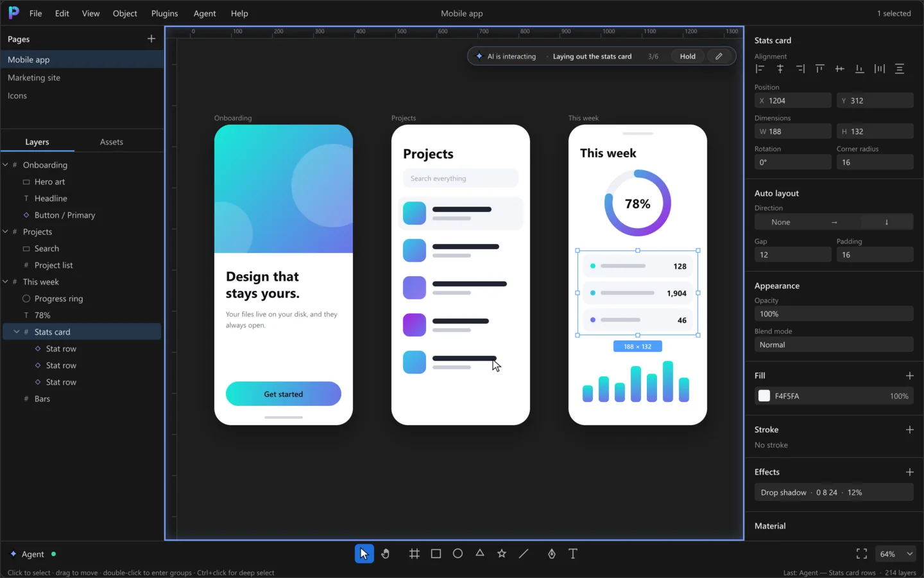The image size is (924, 578).
Task: Collapse the This week layer group
Action: pos(6,282)
